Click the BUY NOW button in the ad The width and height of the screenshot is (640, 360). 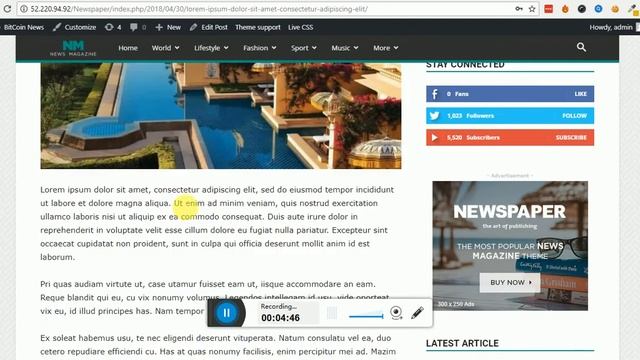pos(510,282)
